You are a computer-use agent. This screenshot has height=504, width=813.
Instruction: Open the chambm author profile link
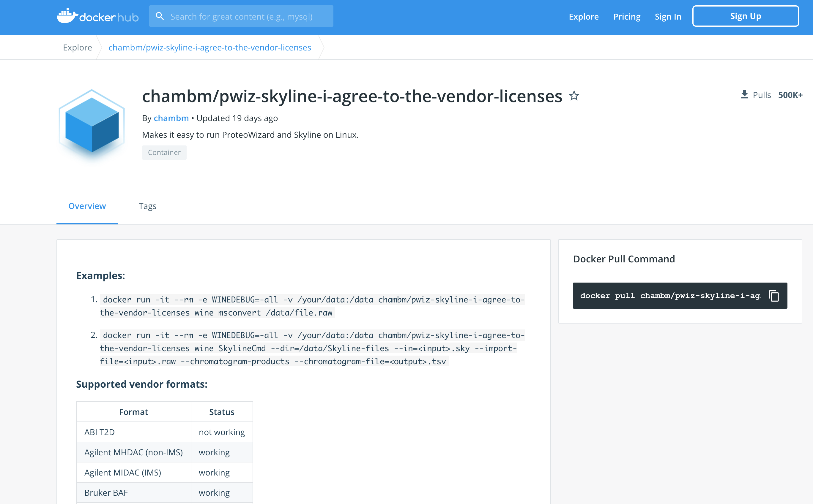pyautogui.click(x=171, y=118)
